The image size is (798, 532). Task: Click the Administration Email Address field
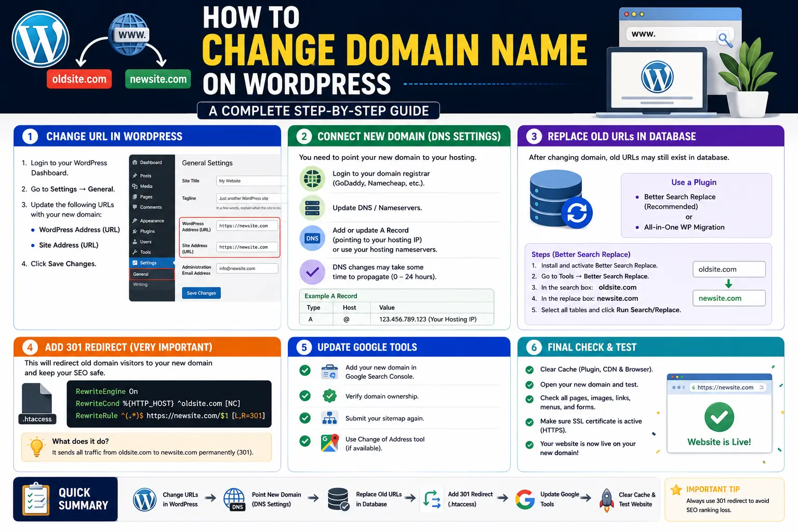tap(247, 269)
